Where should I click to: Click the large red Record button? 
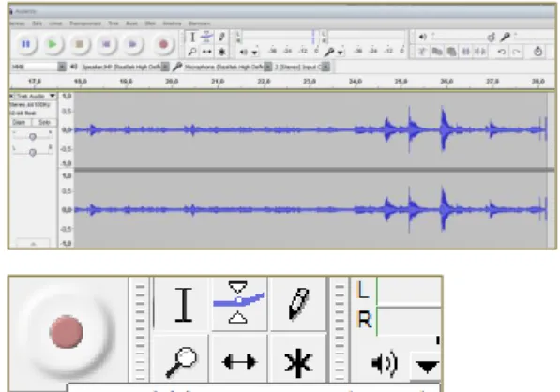(x=66, y=332)
